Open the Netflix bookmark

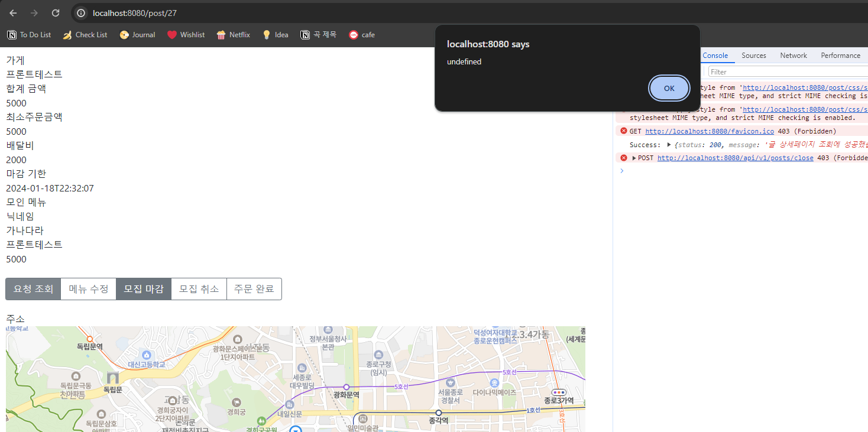(234, 35)
